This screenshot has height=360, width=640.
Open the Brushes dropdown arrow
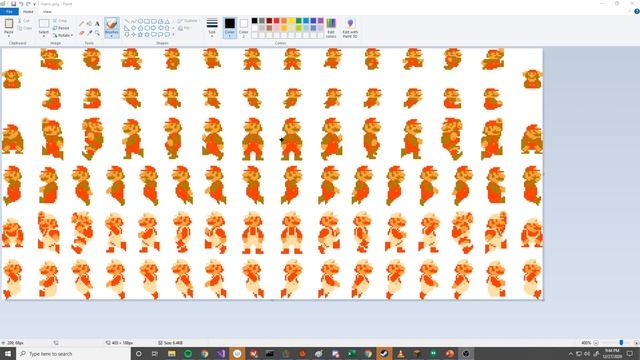(111, 35)
